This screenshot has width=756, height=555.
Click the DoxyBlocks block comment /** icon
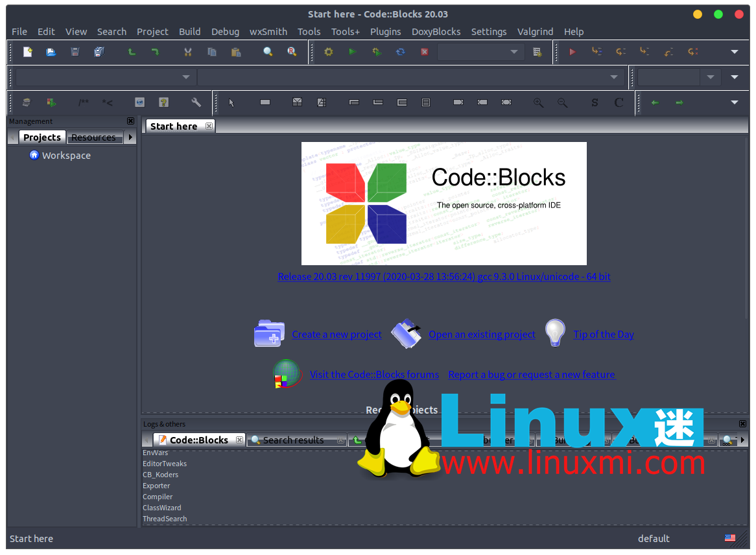click(84, 102)
